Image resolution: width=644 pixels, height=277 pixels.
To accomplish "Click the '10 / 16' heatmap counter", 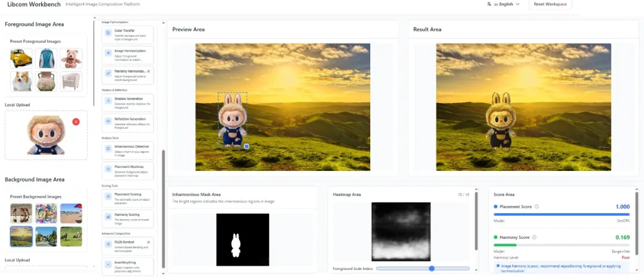I will pyautogui.click(x=463, y=195).
